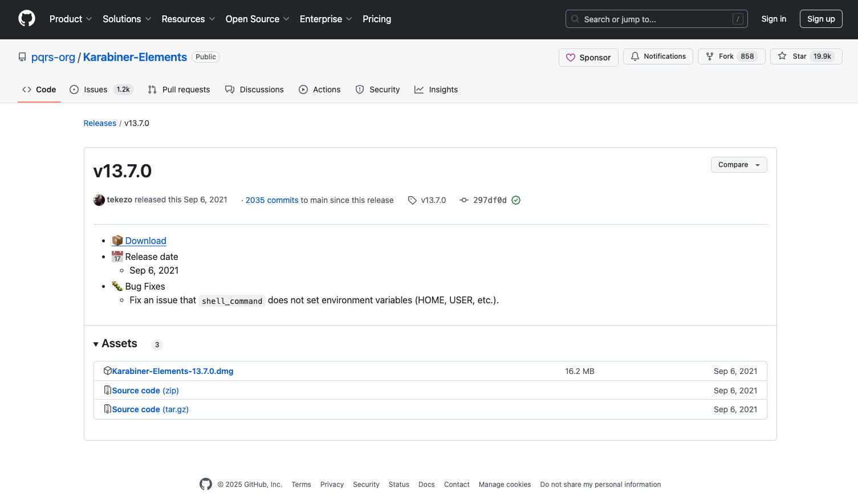Download Karabiner-Elements-13.7.0.dmg

click(x=173, y=371)
